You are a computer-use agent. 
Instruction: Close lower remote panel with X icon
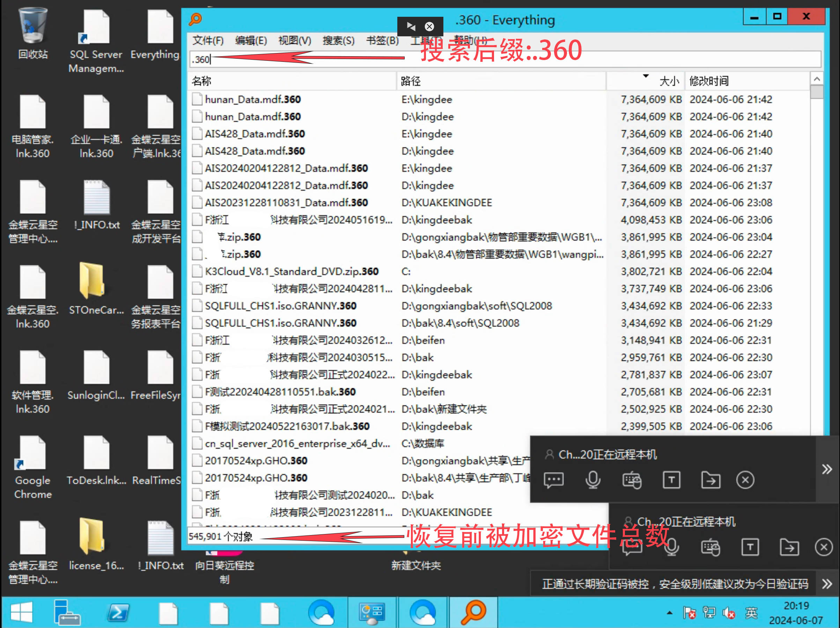pyautogui.click(x=824, y=547)
